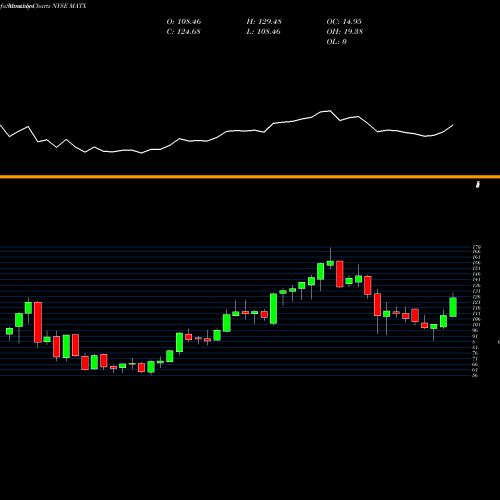500x500 pixels.
Task: Click the peak of the white indicator line
Action: click(330, 111)
